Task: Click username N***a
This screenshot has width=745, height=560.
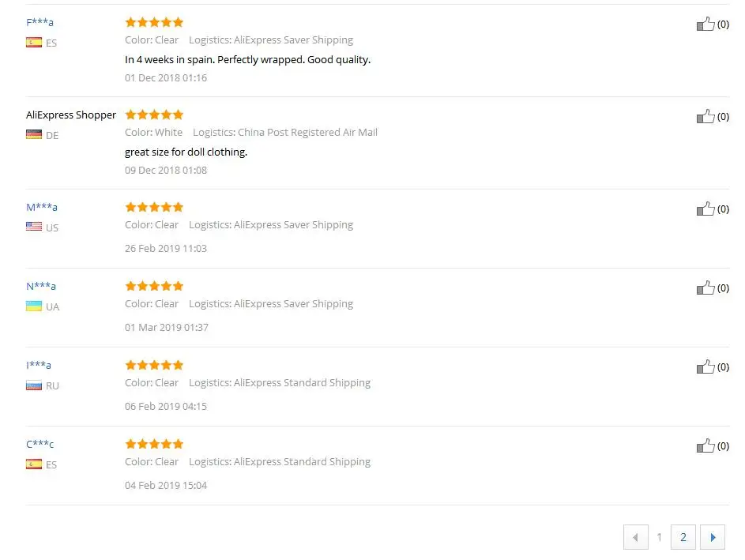Action: click(41, 286)
